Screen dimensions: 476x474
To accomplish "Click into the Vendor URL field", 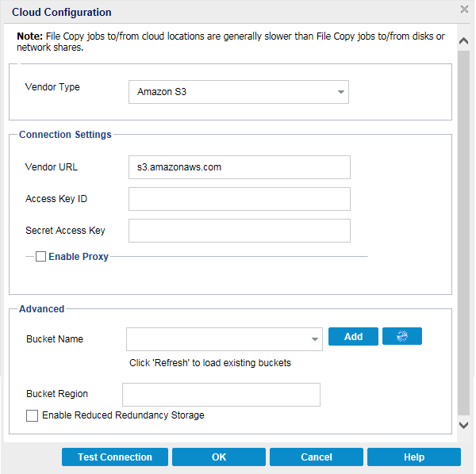I will click(x=239, y=167).
